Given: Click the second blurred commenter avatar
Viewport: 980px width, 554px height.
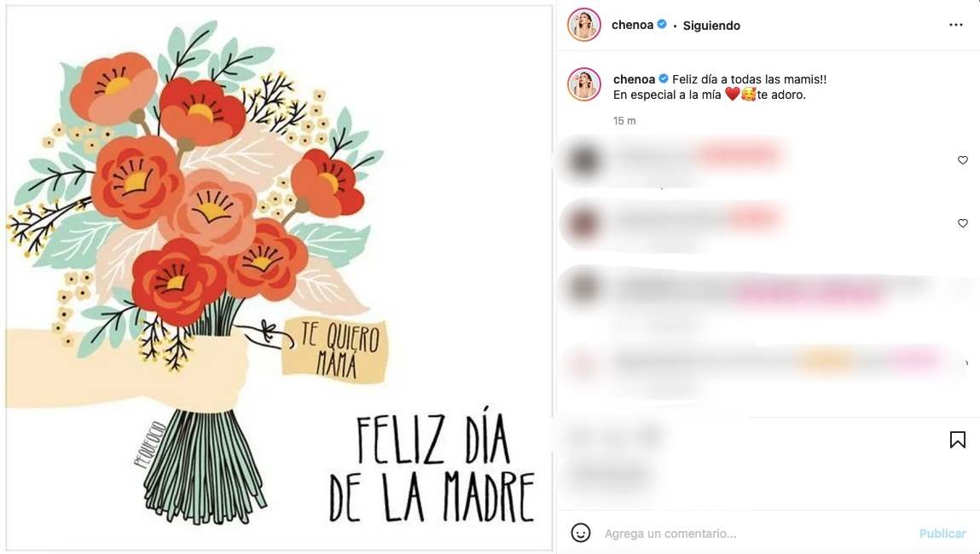Looking at the screenshot, I should (583, 223).
